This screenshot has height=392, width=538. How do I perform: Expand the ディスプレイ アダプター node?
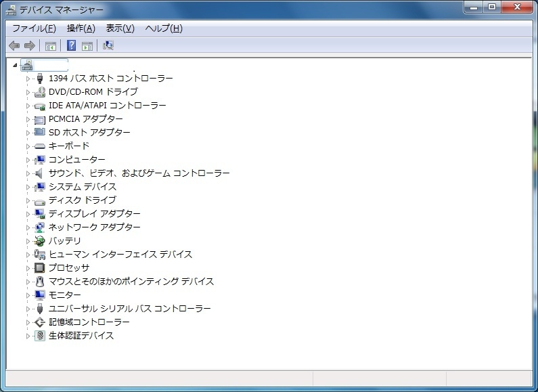(28, 214)
